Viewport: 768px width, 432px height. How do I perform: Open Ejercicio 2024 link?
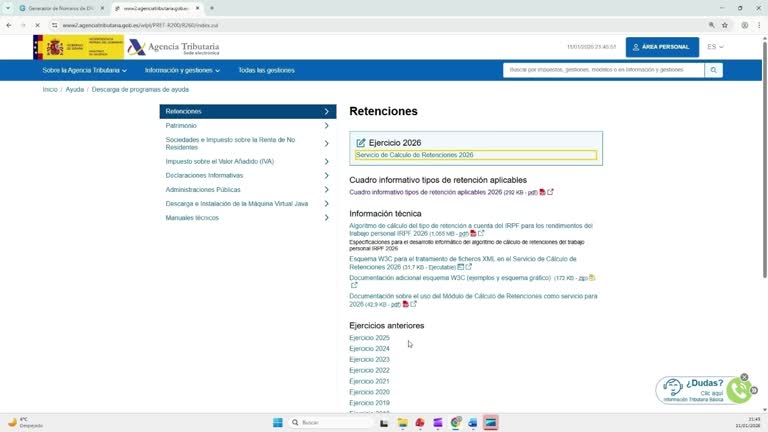[369, 349]
